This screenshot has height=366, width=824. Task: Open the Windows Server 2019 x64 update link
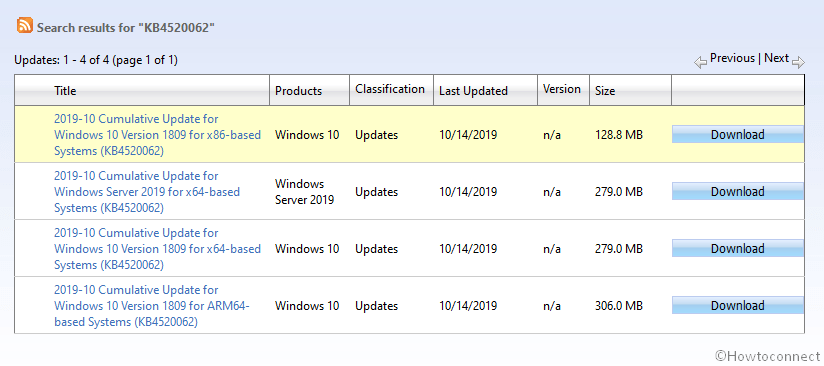pos(147,192)
